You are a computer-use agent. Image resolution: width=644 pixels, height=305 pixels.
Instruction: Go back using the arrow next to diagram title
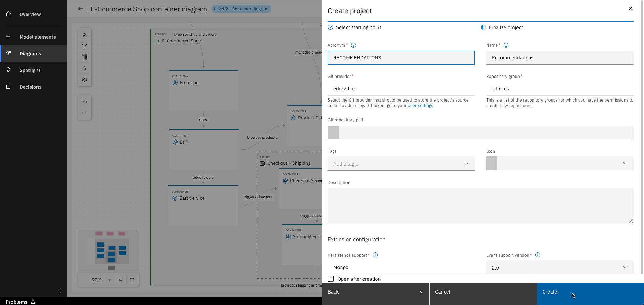81,9
